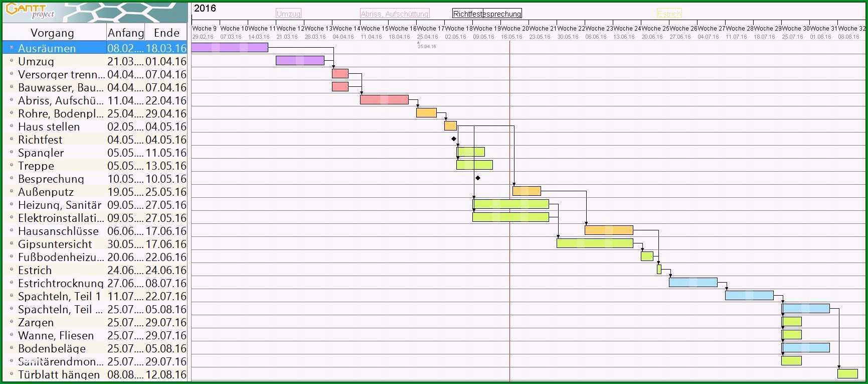This screenshot has width=868, height=384.
Task: Click the orange Außenputz bar in chart
Action: [527, 191]
